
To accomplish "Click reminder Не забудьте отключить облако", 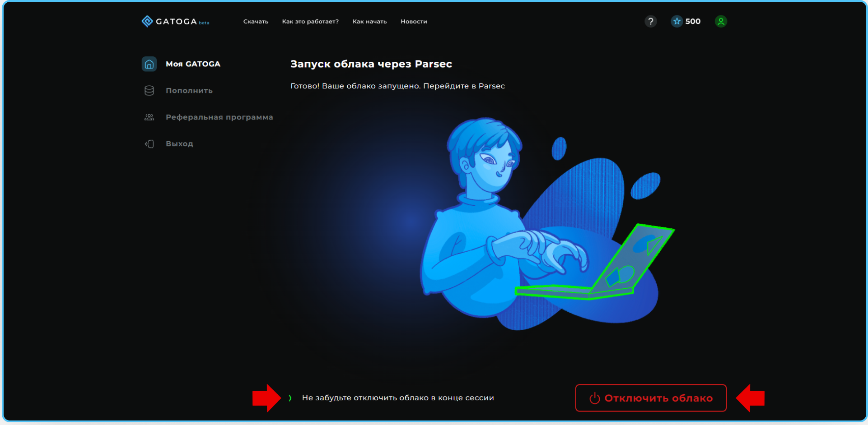I will point(398,398).
